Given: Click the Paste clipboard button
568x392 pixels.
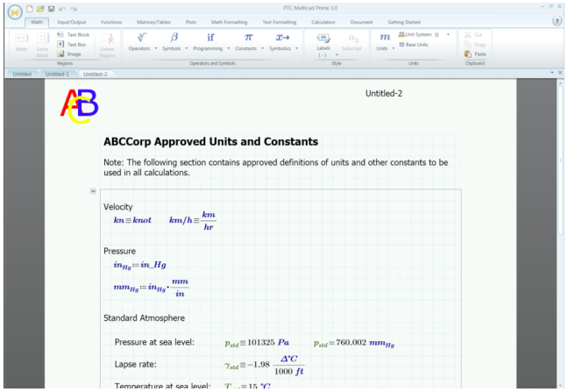Looking at the screenshot, I should pos(475,53).
